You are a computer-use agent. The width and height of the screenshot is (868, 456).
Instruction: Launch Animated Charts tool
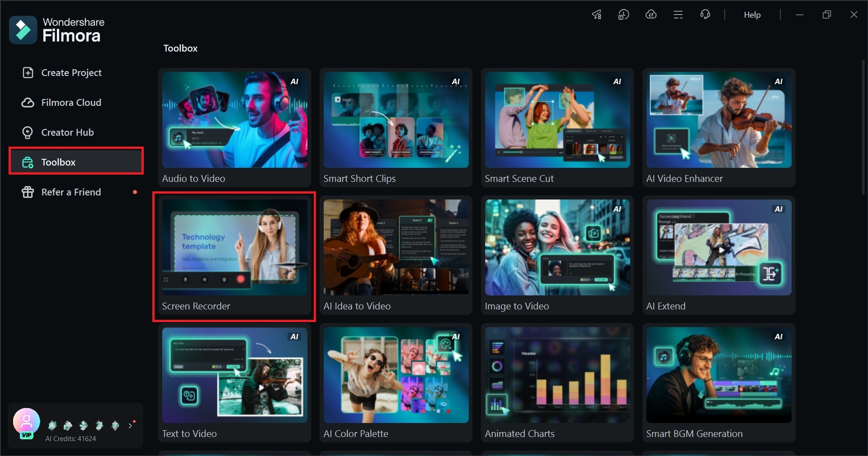click(557, 383)
